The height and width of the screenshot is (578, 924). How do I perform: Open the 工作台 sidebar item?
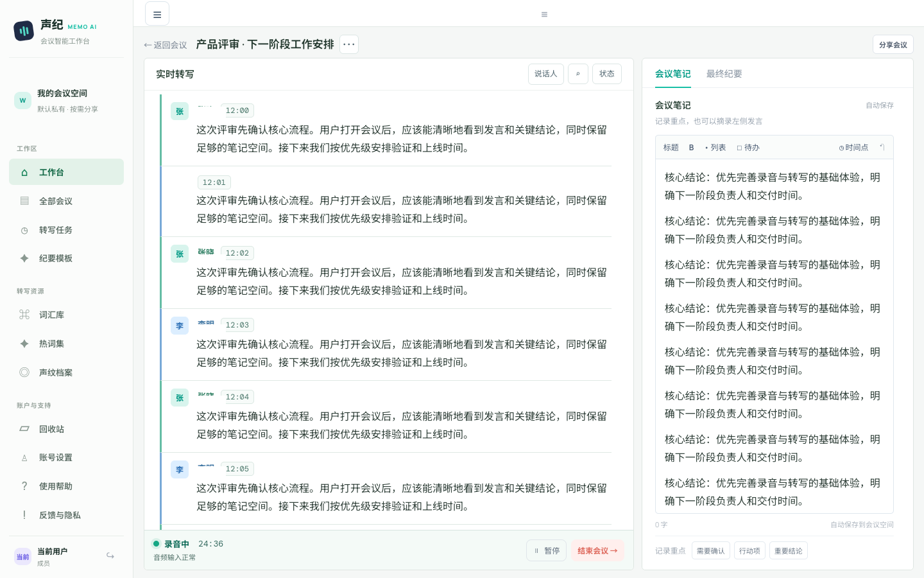(66, 172)
